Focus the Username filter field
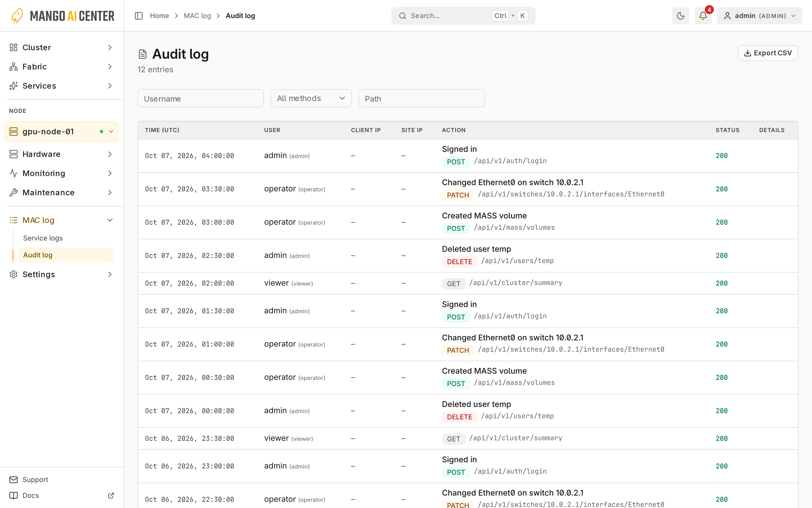Image resolution: width=812 pixels, height=508 pixels. point(201,98)
